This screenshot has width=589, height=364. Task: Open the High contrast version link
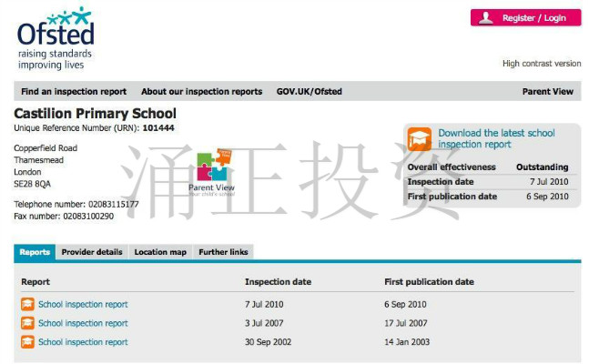tap(542, 64)
